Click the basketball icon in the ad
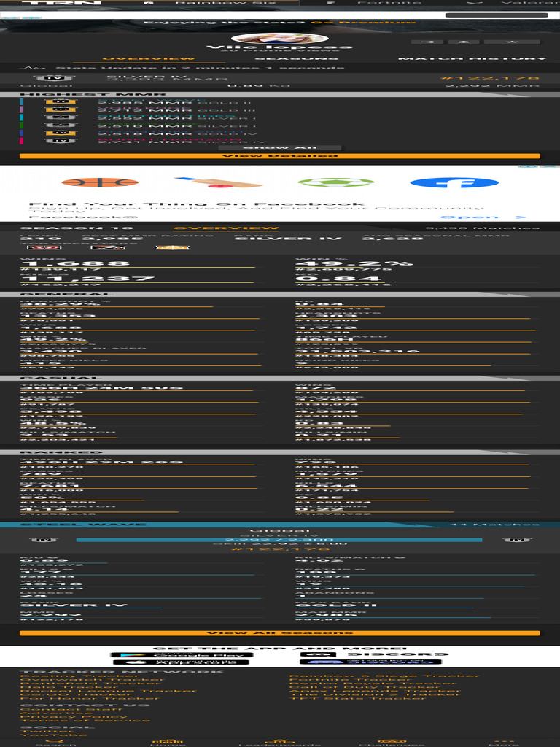Screen dimensions: 560x747 point(100,182)
